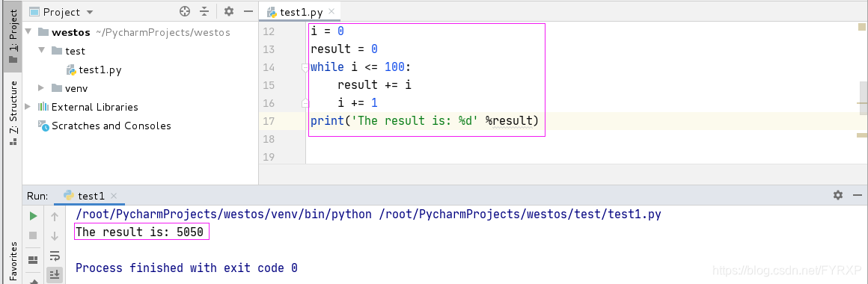The height and width of the screenshot is (284, 868).
Task: Collapse the westos project root
Action: click(28, 32)
